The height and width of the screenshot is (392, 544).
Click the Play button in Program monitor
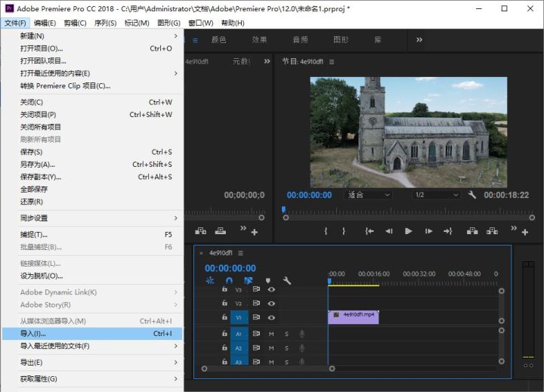(409, 232)
